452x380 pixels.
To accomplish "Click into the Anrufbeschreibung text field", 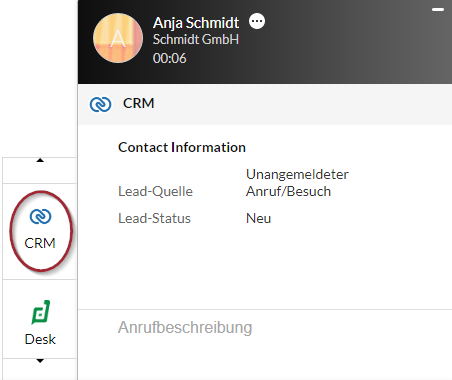I will (265, 327).
